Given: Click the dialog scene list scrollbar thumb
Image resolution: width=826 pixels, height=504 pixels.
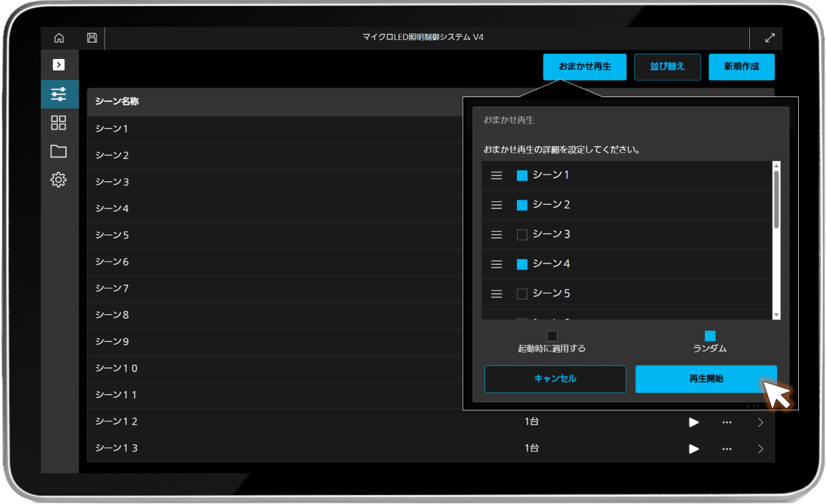Looking at the screenshot, I should tap(776, 199).
